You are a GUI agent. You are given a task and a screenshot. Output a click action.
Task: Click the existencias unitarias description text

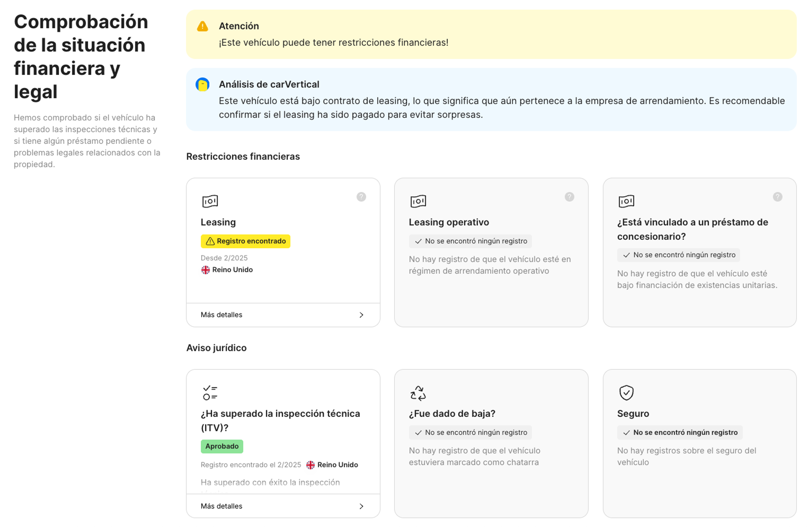697,279
